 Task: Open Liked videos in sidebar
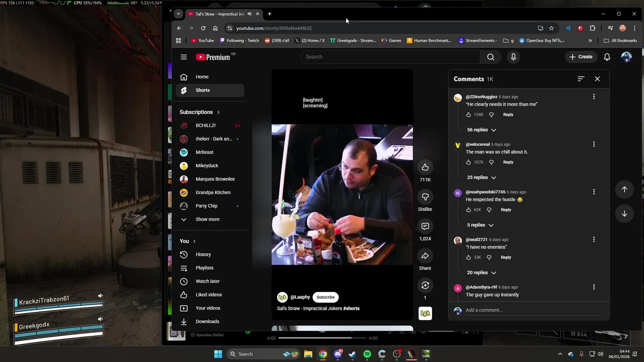click(x=210, y=295)
